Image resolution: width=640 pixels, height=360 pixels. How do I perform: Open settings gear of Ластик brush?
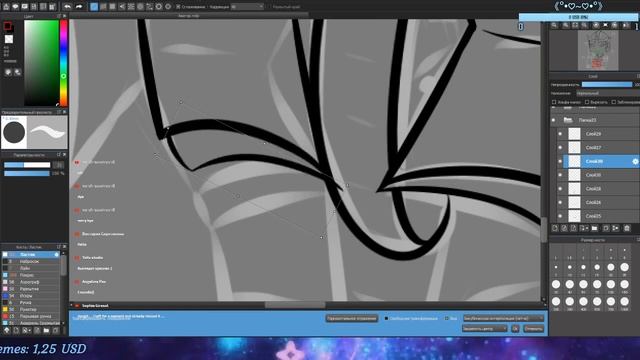57,254
